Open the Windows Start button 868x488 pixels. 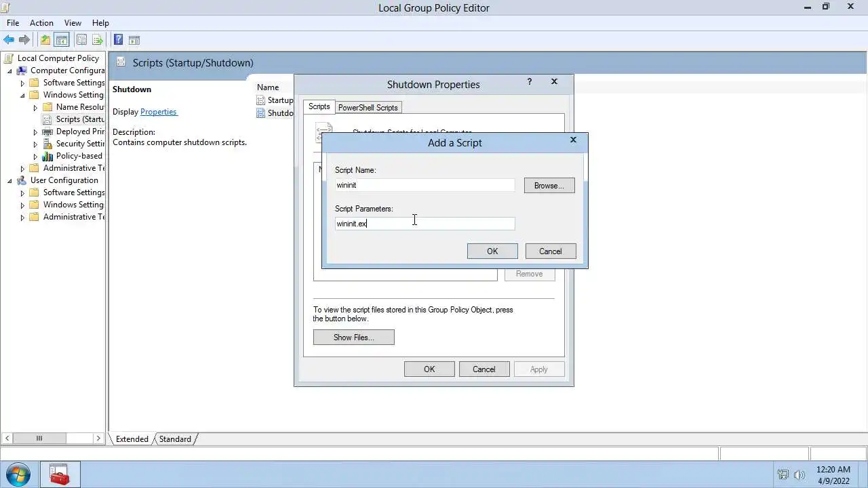point(18,474)
